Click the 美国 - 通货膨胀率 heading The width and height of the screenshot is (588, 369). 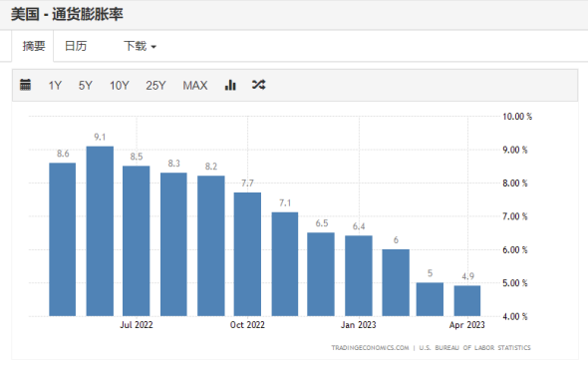(67, 14)
